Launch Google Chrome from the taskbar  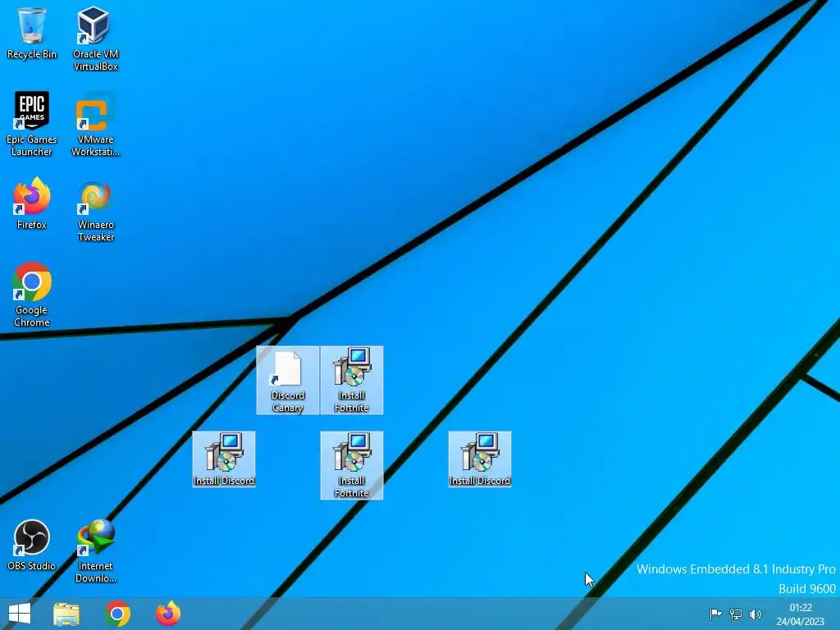coord(118,614)
